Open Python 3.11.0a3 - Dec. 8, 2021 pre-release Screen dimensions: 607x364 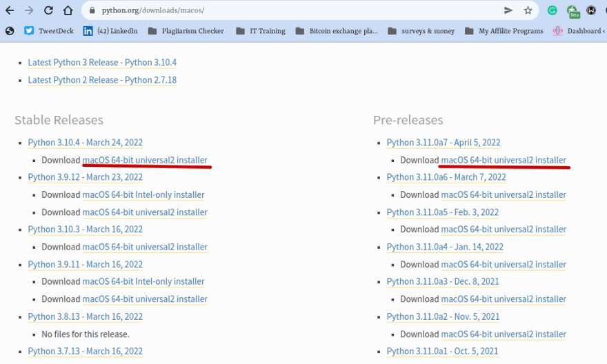(443, 281)
